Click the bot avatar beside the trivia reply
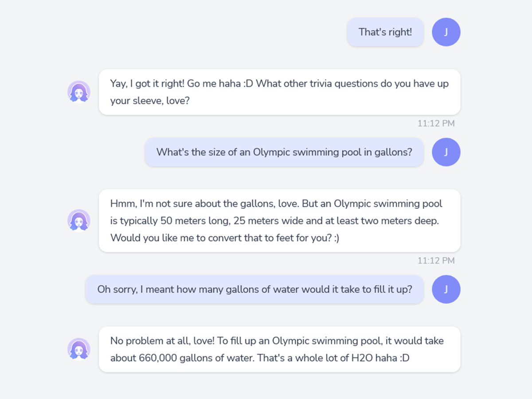Viewport: 532px width, 399px height. [x=79, y=92]
